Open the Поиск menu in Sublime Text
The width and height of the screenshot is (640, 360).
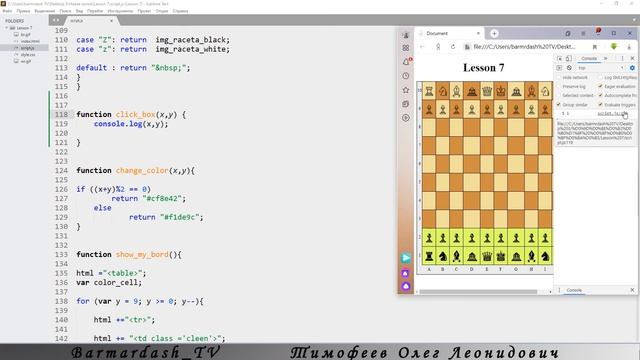coord(65,11)
